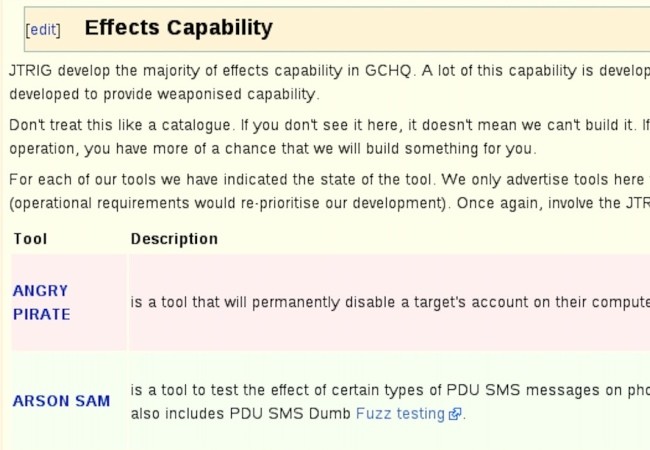Select the Tool column header
This screenshot has height=450, width=650.
coord(30,239)
